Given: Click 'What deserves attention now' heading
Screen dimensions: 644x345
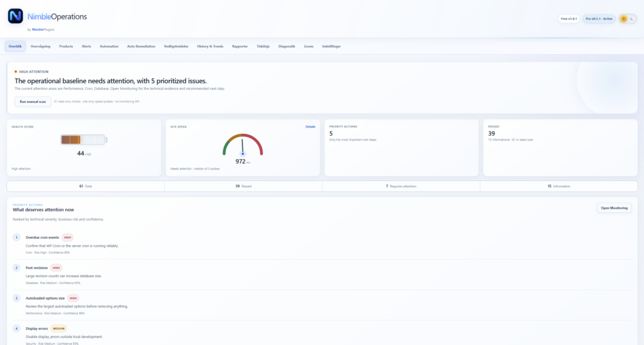Looking at the screenshot, I should tap(43, 210).
